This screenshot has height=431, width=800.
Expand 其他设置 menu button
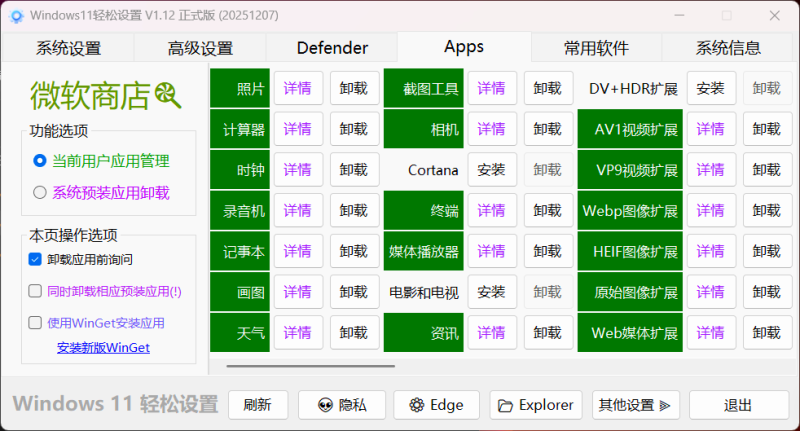(x=636, y=405)
